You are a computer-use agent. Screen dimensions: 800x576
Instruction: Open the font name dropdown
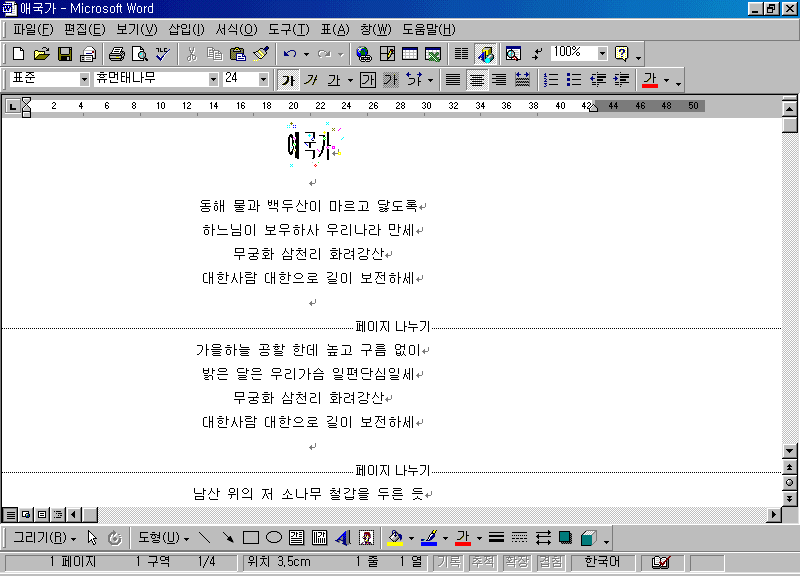213,80
